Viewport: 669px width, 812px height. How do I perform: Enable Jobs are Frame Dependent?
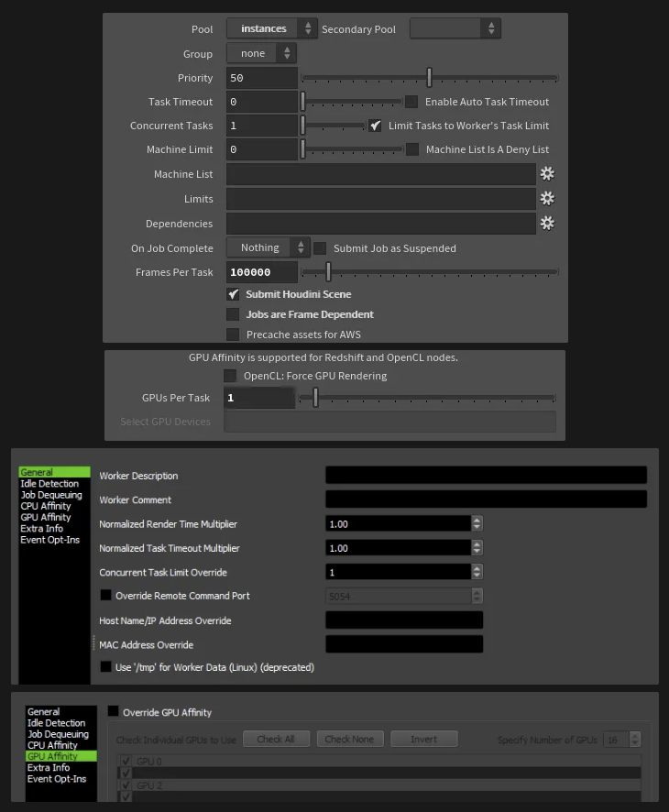[233, 314]
